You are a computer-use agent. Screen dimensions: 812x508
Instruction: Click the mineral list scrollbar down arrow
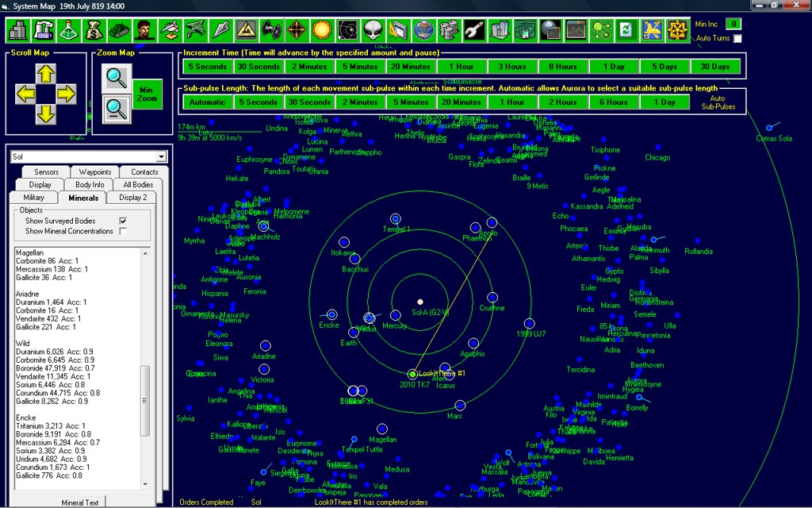[x=146, y=484]
